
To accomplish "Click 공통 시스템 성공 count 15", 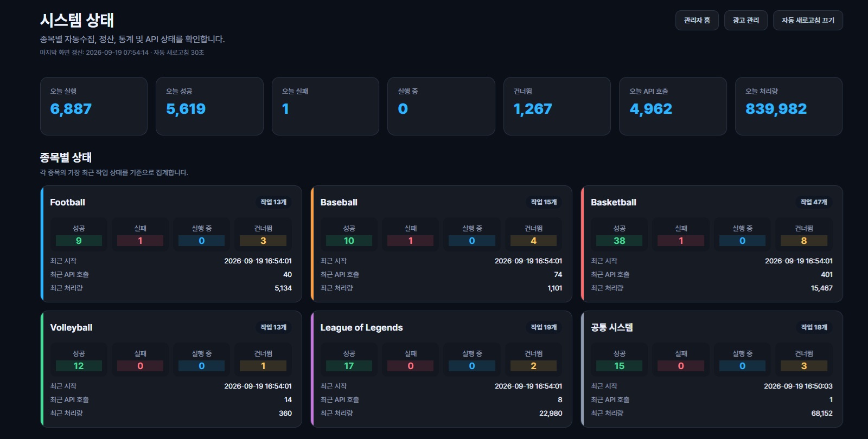I will (x=619, y=366).
